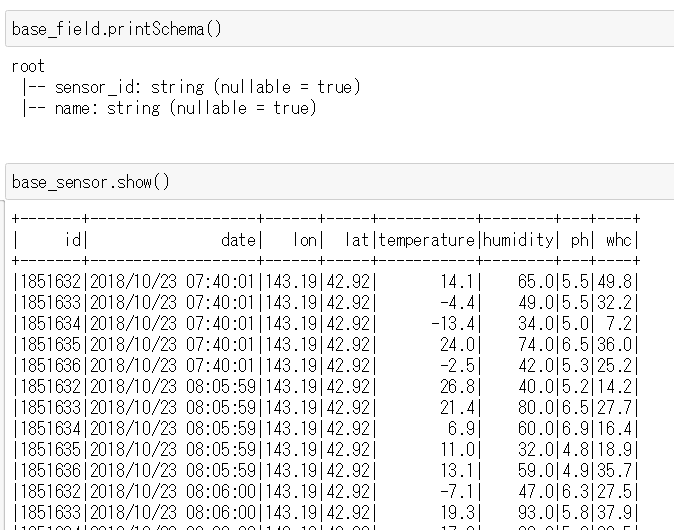Select humidity value 65.0
The width and height of the screenshot is (674, 530).
click(536, 282)
